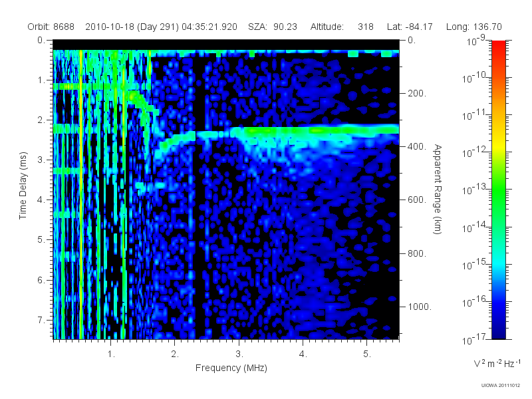Click the 'Time Delay (ms)' axis title
Screen dimensions: 532x399
coord(23,186)
